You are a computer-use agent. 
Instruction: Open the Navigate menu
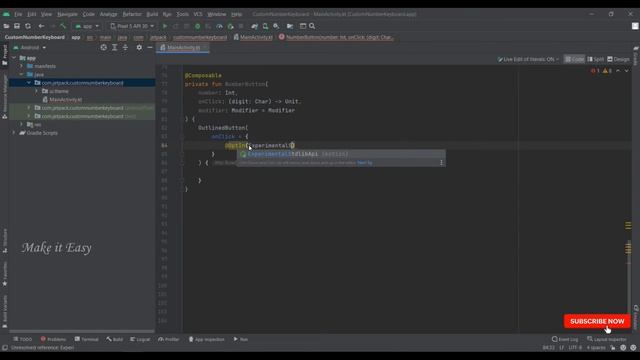point(67,14)
